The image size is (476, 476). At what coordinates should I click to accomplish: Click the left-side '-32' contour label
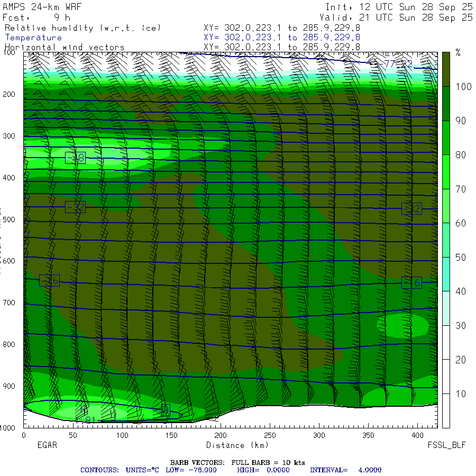point(75,207)
